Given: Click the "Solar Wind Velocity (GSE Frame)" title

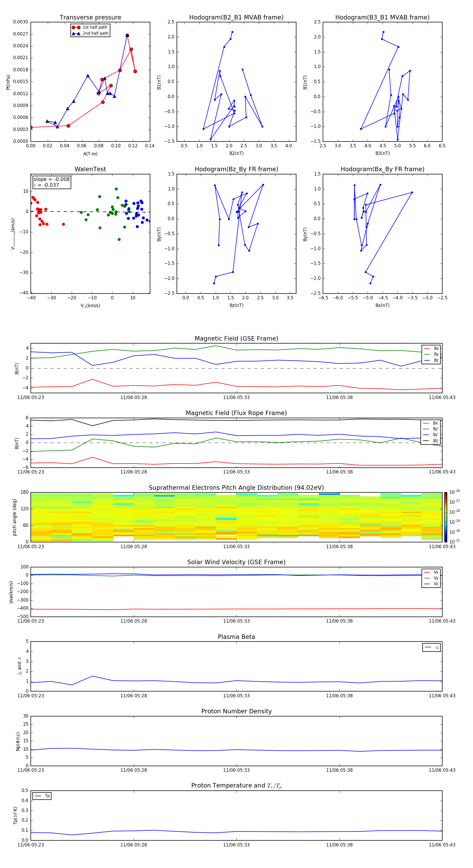Looking at the screenshot, I should [236, 562].
